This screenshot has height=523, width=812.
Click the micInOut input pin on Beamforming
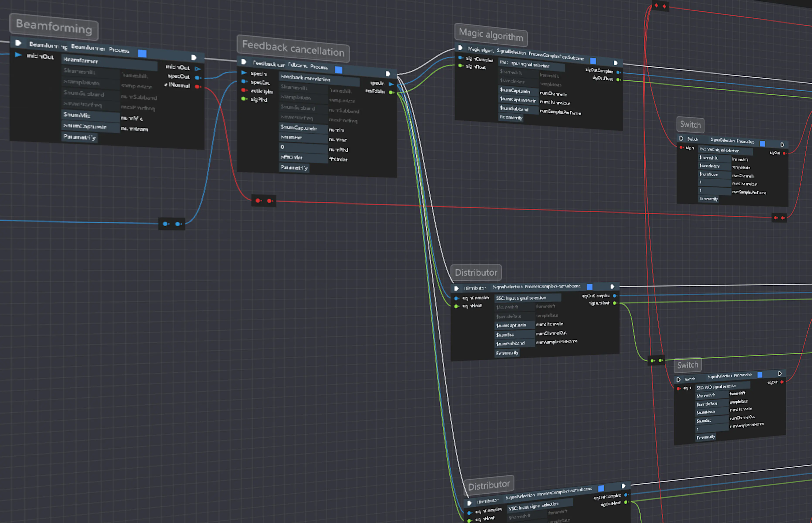coord(18,55)
